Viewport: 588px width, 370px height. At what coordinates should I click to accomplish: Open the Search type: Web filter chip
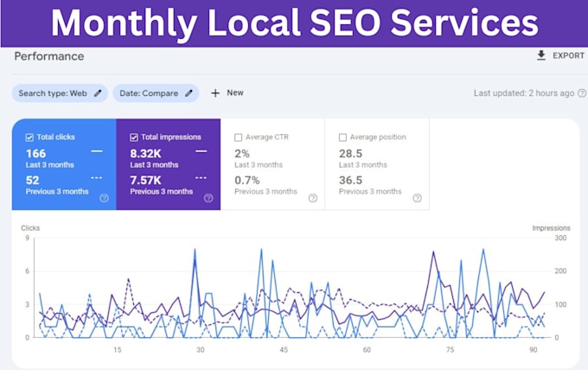pos(60,93)
